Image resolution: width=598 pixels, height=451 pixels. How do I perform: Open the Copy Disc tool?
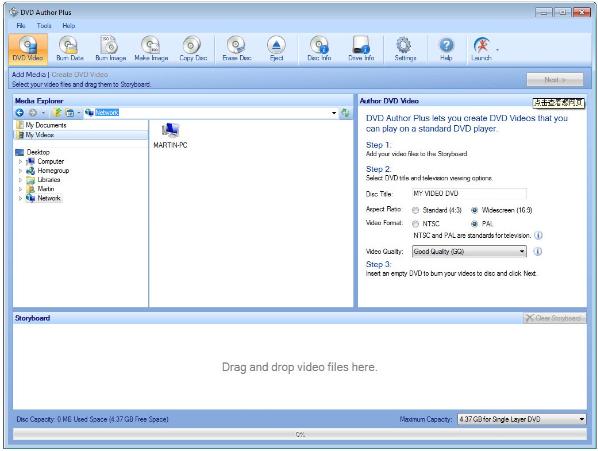[x=193, y=49]
